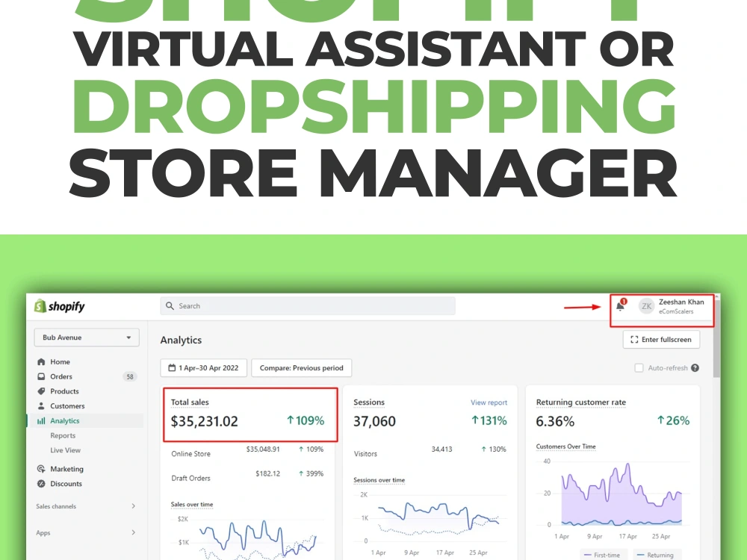747x560 pixels.
Task: Click the Sales over time label
Action: coord(192,504)
